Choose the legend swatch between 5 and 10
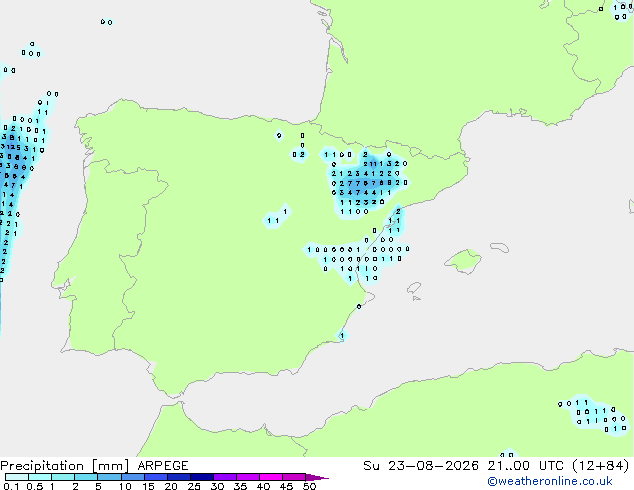Viewport: 634px width, 490px height. coord(109,477)
